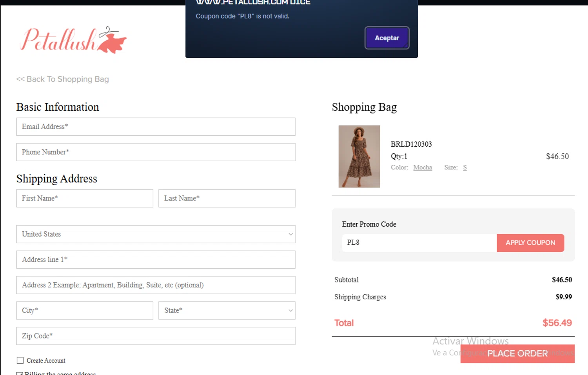The height and width of the screenshot is (375, 588).
Task: Click the Address 2 optional field
Action: 156,285
